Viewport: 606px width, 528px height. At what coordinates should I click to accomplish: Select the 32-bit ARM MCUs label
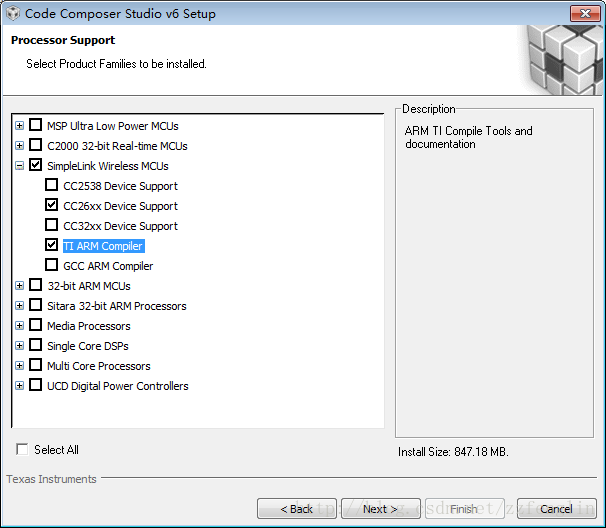click(x=89, y=286)
